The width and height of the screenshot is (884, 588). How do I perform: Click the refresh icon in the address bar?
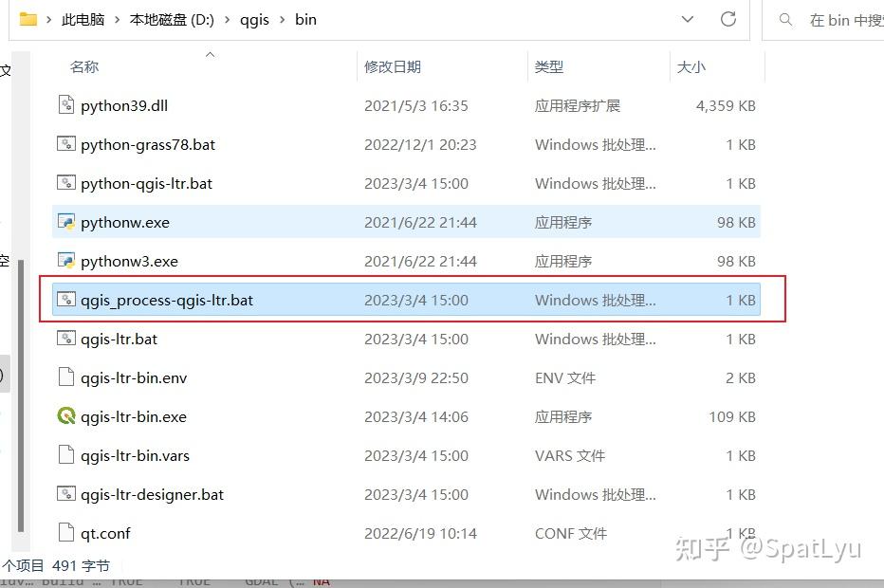[x=727, y=19]
